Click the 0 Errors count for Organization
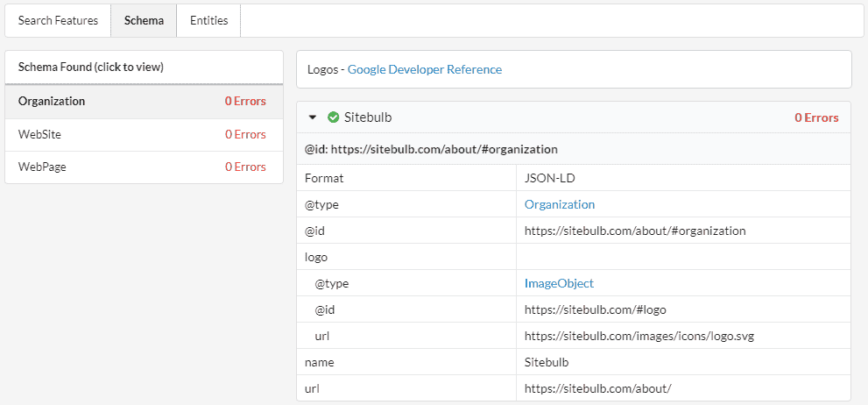The width and height of the screenshot is (868, 405). [245, 102]
